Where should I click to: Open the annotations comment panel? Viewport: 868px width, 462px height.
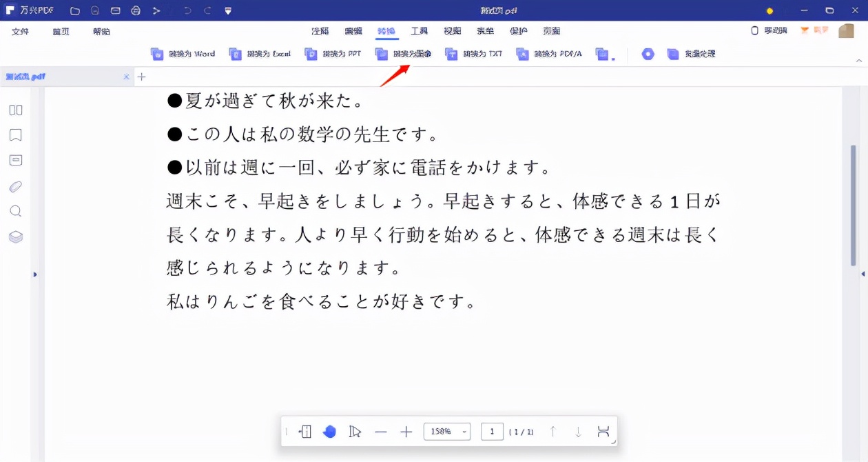pyautogui.click(x=15, y=160)
